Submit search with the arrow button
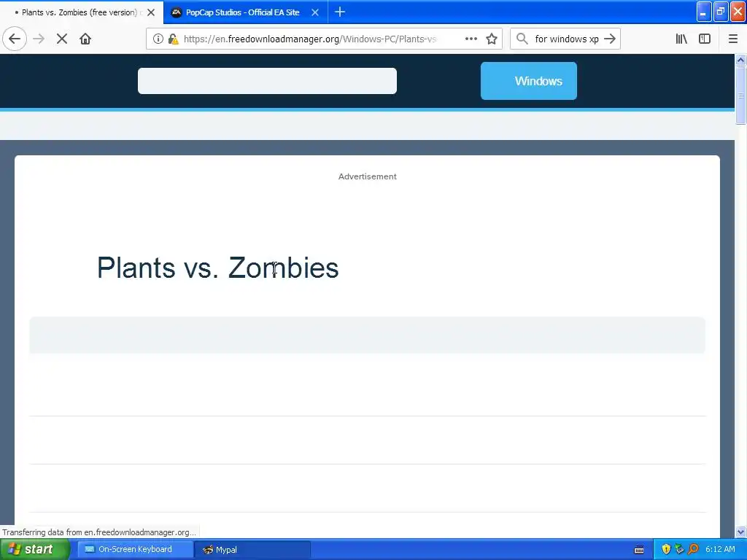Image resolution: width=747 pixels, height=560 pixels. point(610,39)
